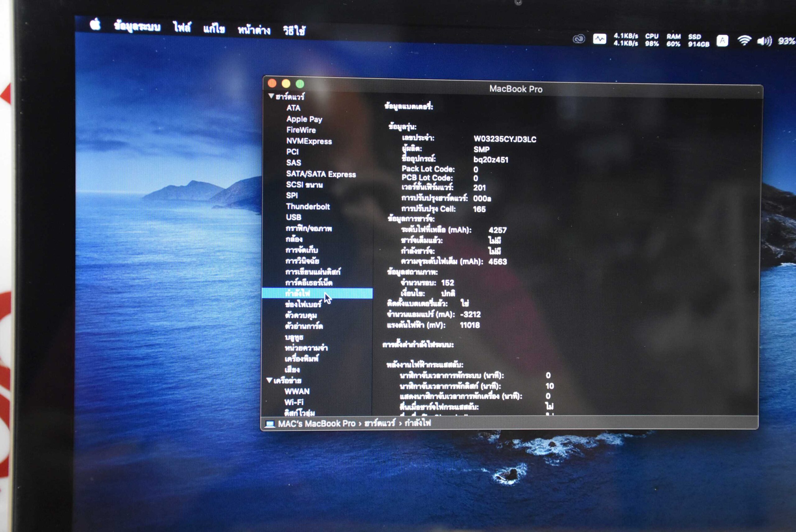Click the CPU 98% status indicator
796x532 pixels.
tap(651, 40)
